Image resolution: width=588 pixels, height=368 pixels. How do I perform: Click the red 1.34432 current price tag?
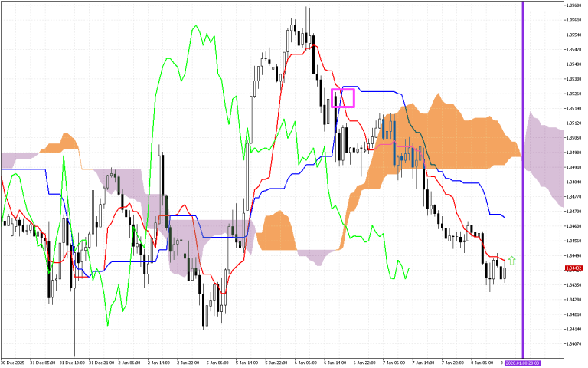tap(573, 268)
